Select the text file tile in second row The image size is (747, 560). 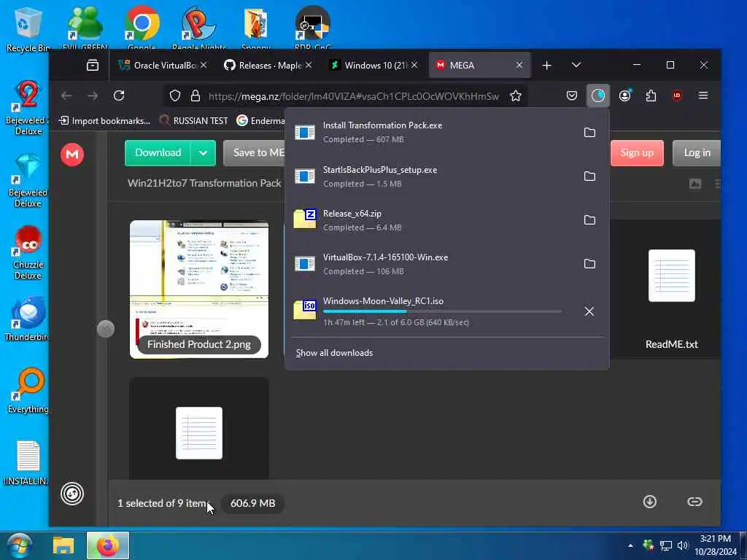(x=199, y=429)
